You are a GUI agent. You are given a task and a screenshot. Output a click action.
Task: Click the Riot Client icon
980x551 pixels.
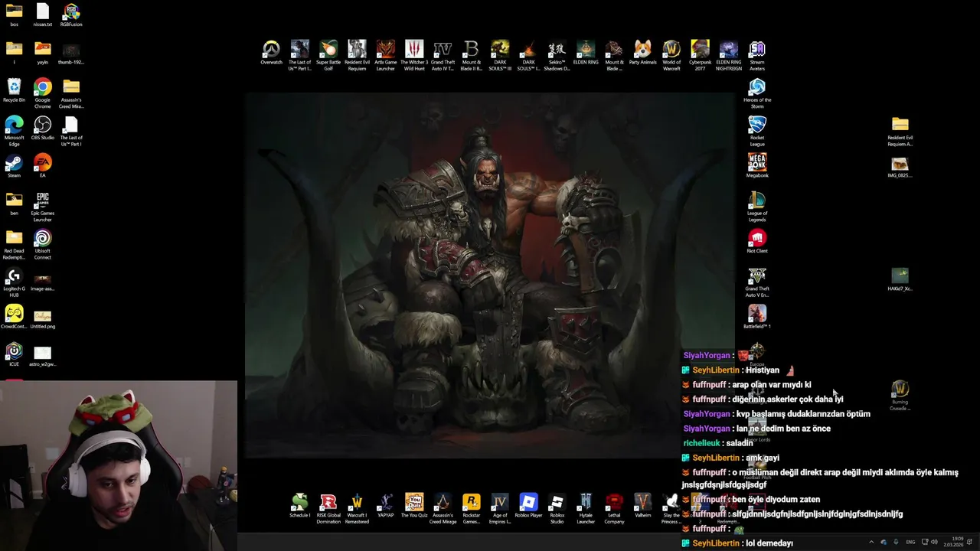757,241
